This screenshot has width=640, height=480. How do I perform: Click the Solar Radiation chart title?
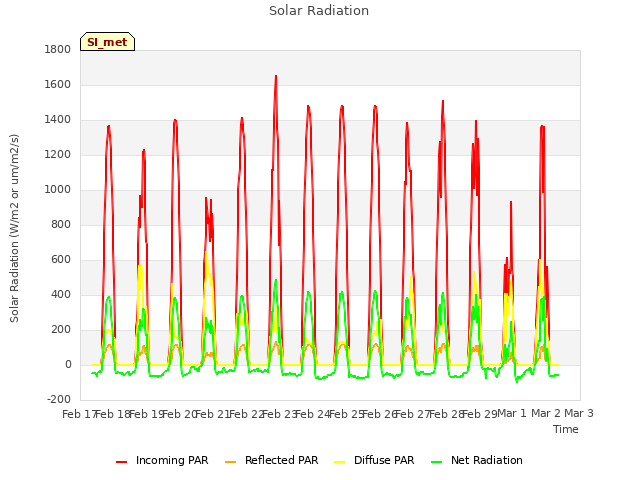pyautogui.click(x=319, y=11)
